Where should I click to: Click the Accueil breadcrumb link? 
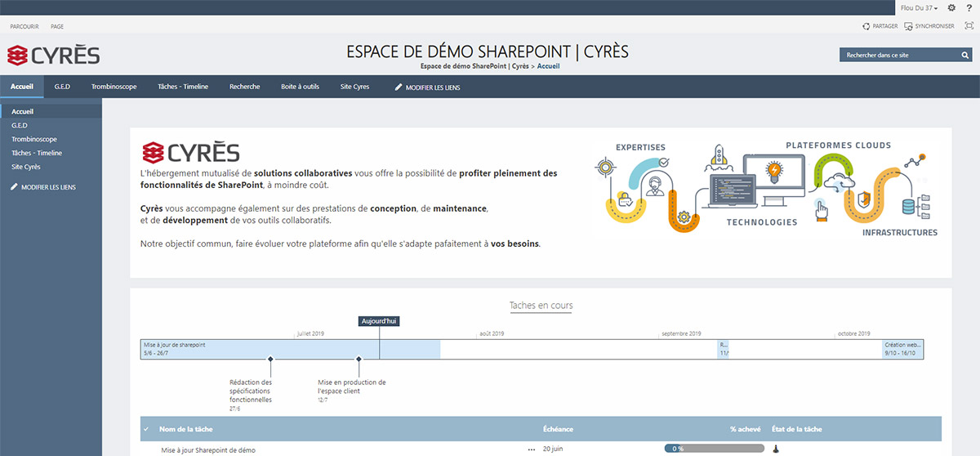tap(549, 65)
